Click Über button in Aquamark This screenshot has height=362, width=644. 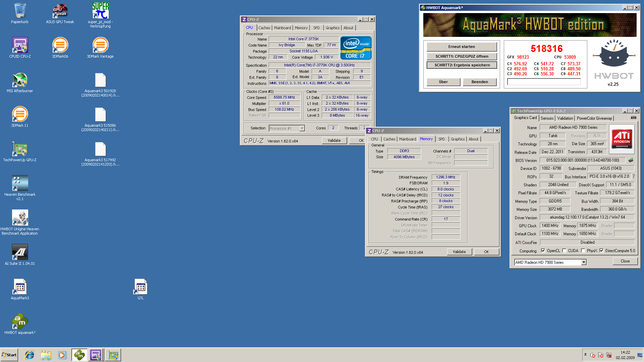click(443, 82)
